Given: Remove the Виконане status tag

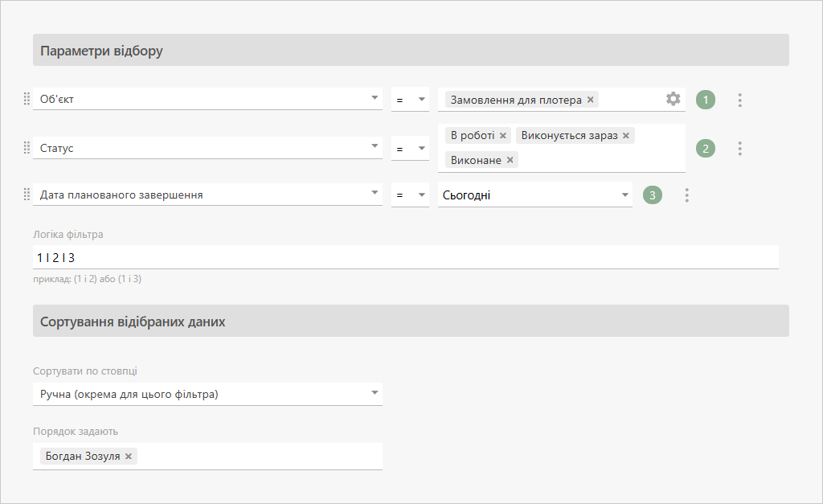Looking at the screenshot, I should [510, 160].
